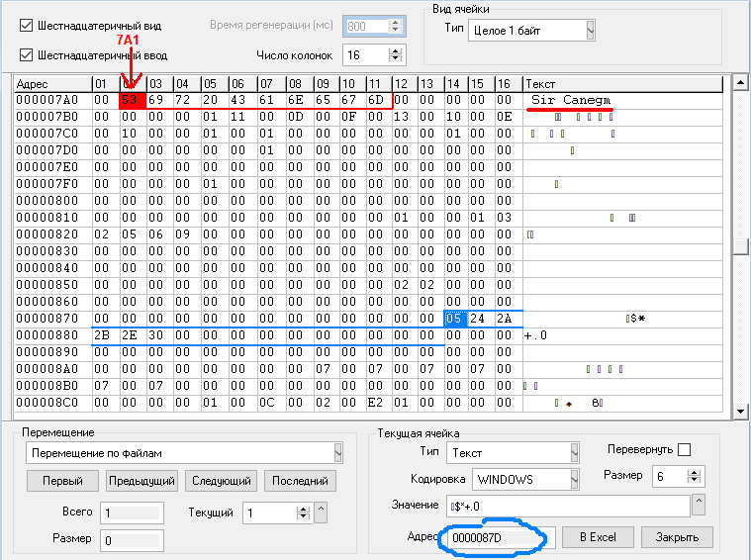This screenshot has width=751, height=560.
Task: Select cell 2E in row 00000880
Action: 133,335
